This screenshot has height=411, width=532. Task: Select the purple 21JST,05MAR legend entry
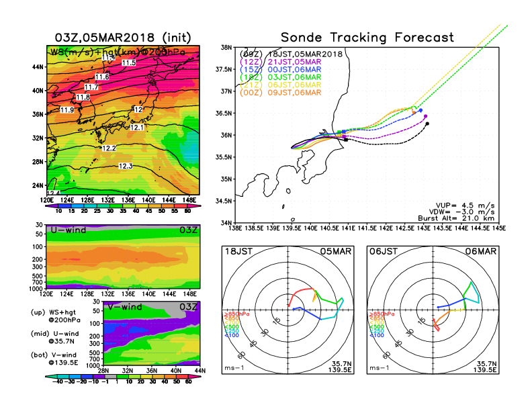click(280, 62)
